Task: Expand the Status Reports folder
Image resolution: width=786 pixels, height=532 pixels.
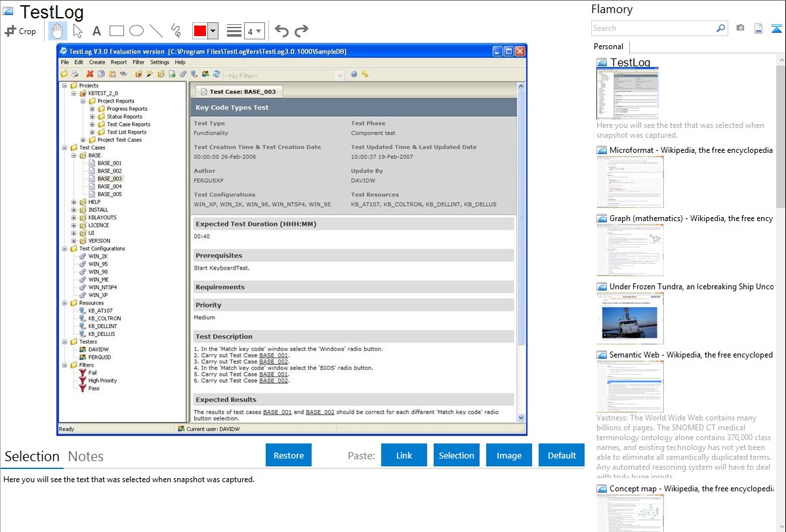Action: (93, 117)
